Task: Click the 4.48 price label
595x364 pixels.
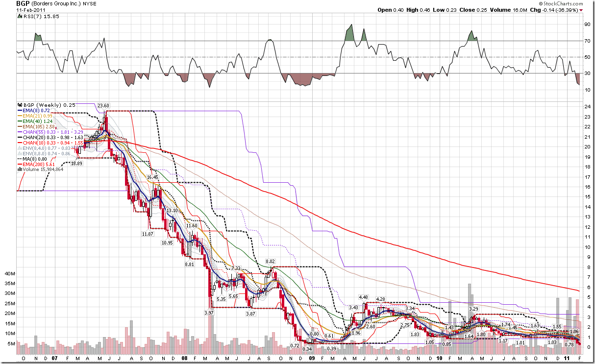Action: (x=363, y=297)
